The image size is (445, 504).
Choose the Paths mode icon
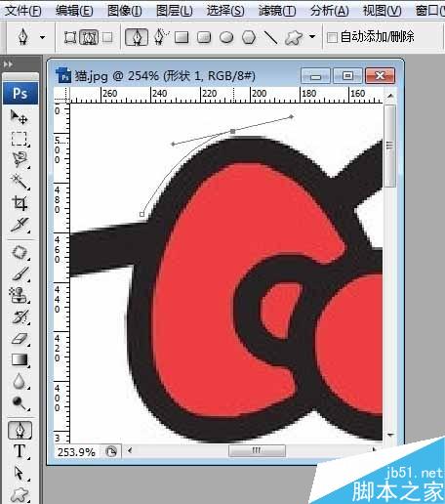point(89,37)
